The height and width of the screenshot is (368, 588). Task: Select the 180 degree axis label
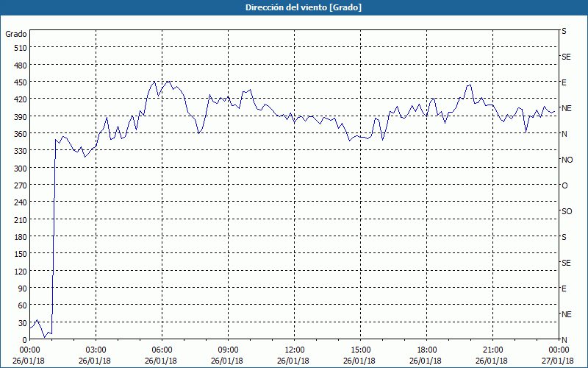coord(21,237)
